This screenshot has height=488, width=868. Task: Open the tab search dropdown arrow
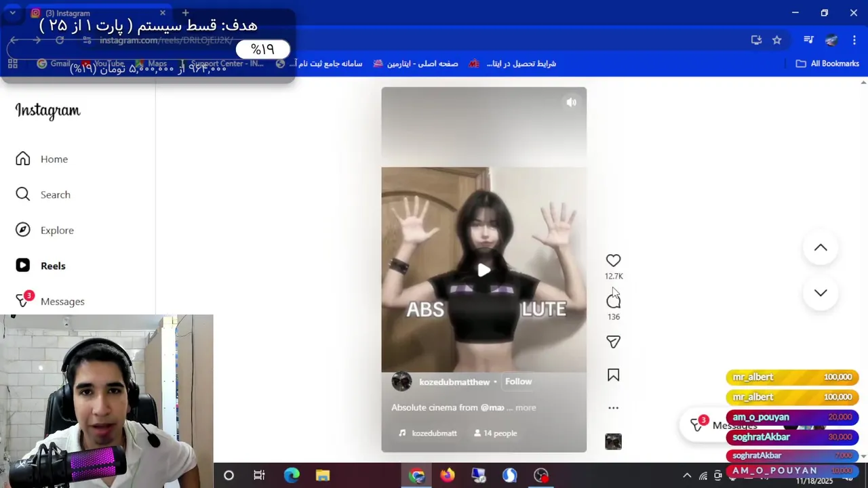pos(12,13)
